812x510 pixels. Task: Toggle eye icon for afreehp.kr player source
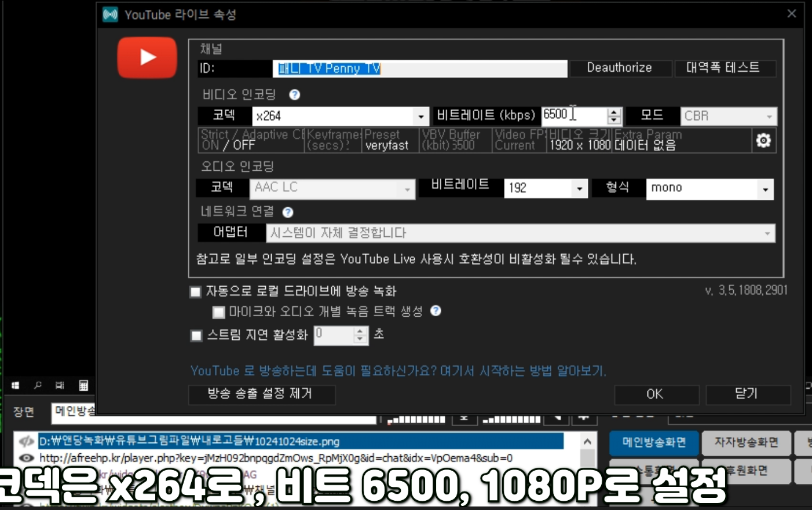27,458
